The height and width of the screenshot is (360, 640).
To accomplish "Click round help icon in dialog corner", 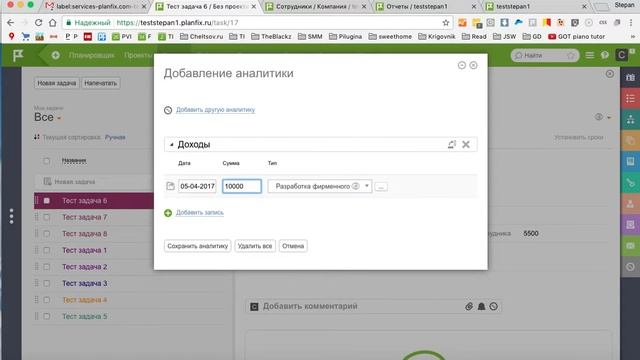I will 462,65.
